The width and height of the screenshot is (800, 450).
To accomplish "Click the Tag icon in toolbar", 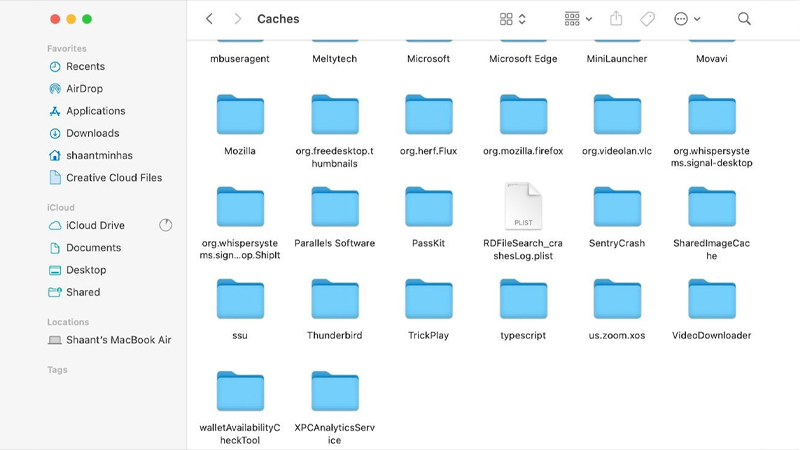I will tap(647, 19).
